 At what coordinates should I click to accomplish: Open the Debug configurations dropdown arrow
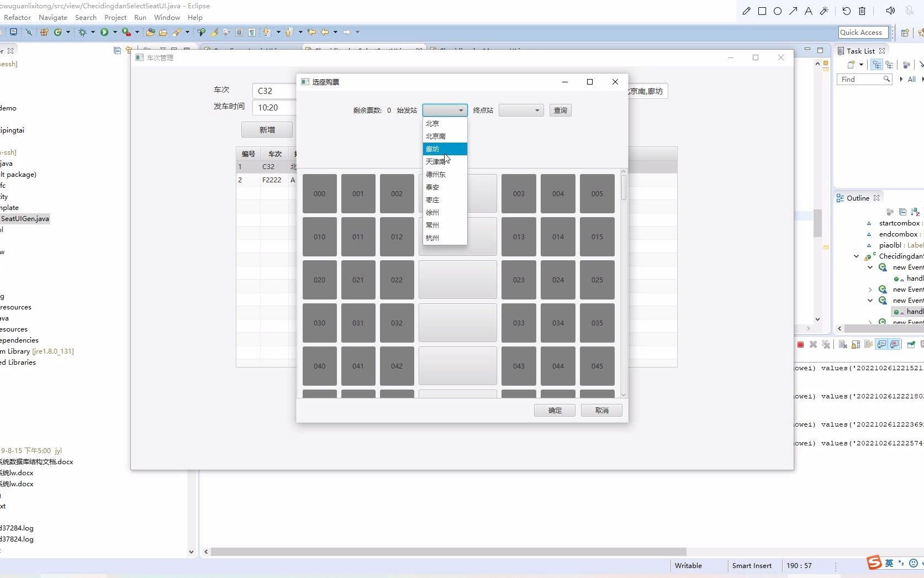pos(93,32)
